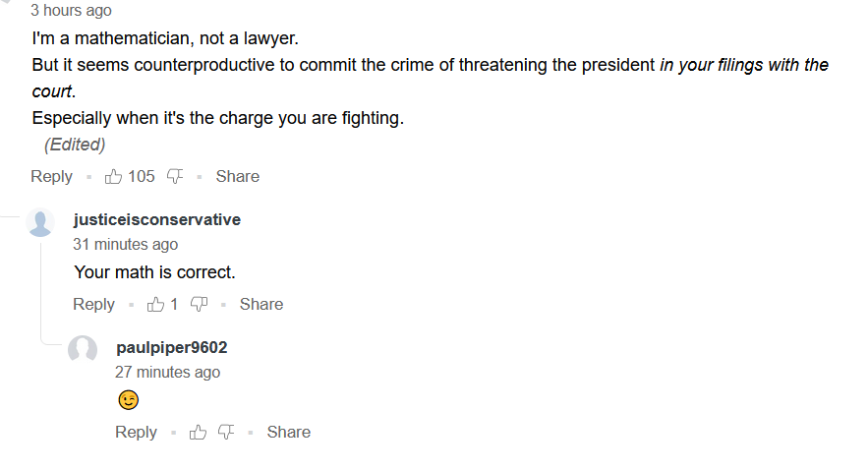Like paulpiper9602's emoji reply

pos(199,433)
